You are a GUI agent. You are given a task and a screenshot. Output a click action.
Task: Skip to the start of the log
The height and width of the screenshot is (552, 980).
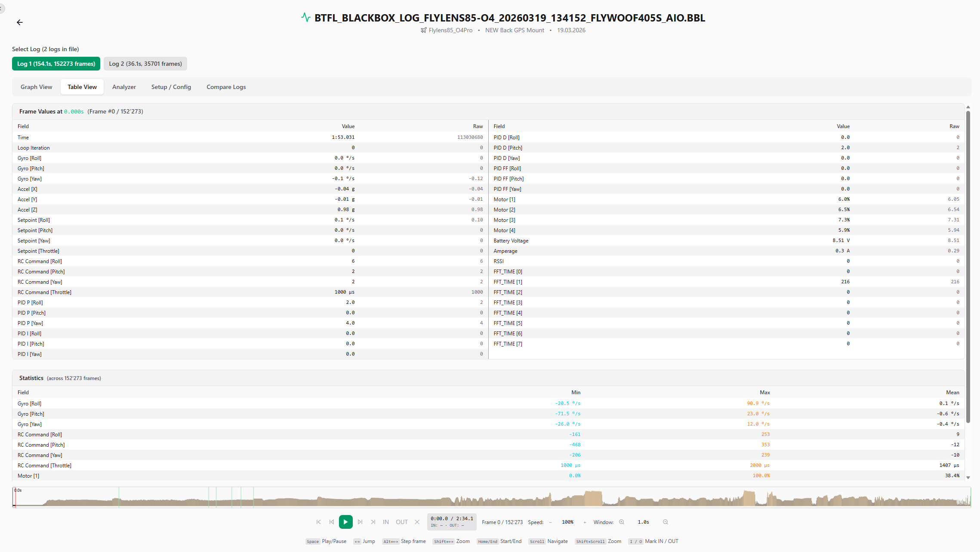(x=318, y=522)
